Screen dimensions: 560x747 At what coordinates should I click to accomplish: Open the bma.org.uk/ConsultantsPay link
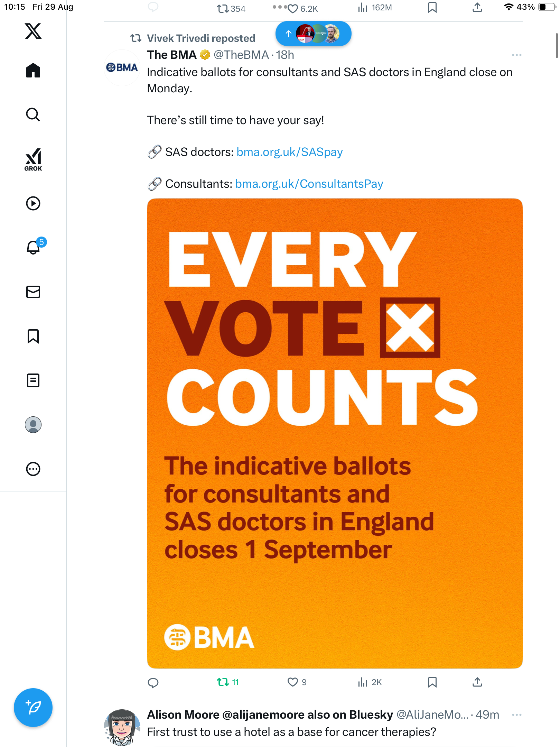309,184
